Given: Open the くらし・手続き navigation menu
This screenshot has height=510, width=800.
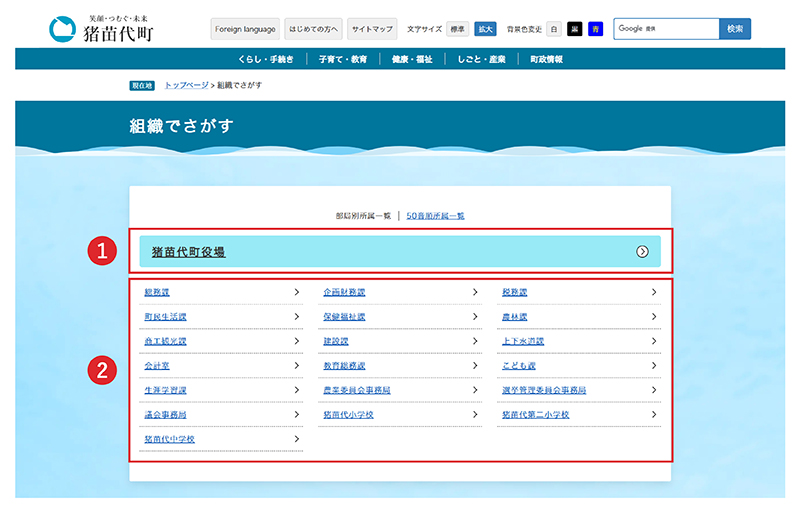Looking at the screenshot, I should click(266, 60).
